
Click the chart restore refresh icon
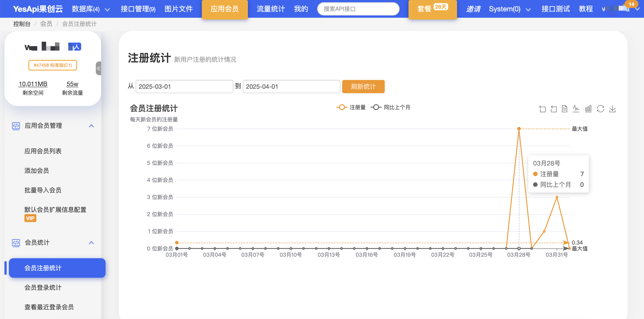600,109
